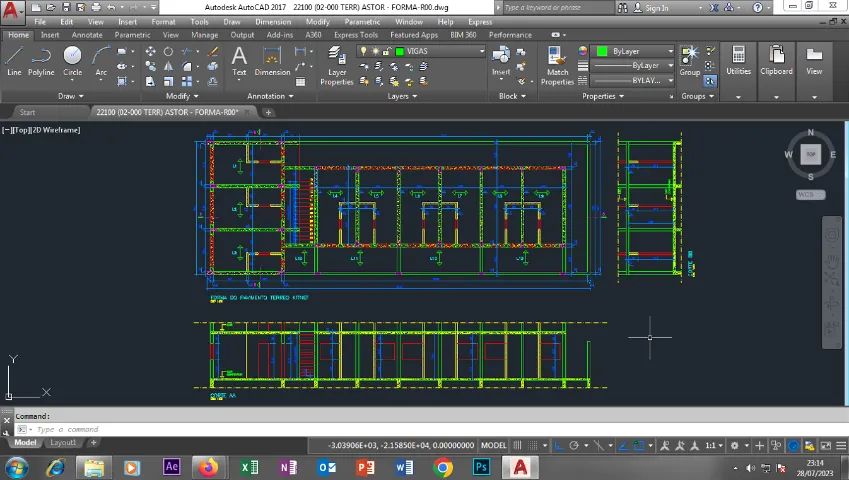Toggle object snap tracking in status bar

[623, 446]
